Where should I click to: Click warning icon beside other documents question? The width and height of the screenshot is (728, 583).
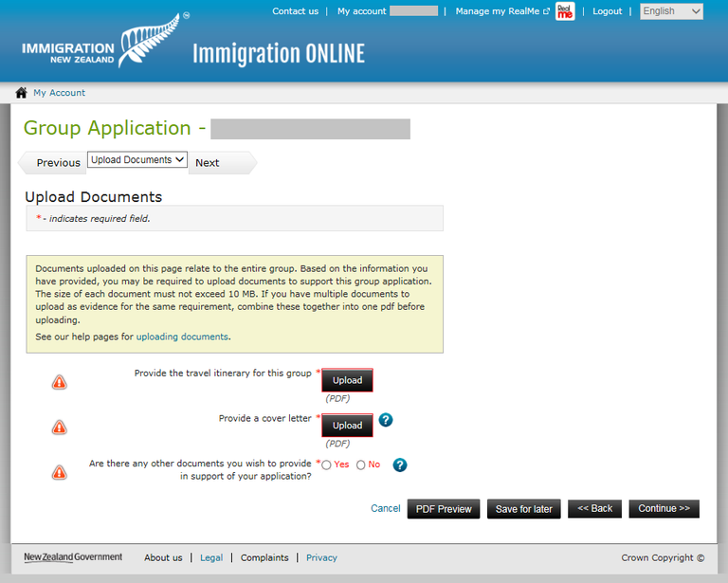[60, 471]
